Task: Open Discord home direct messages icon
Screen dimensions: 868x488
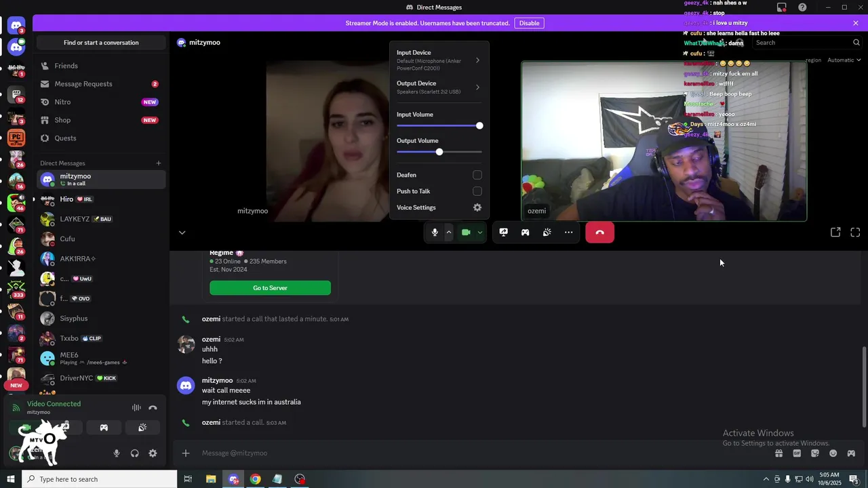Action: click(16, 26)
